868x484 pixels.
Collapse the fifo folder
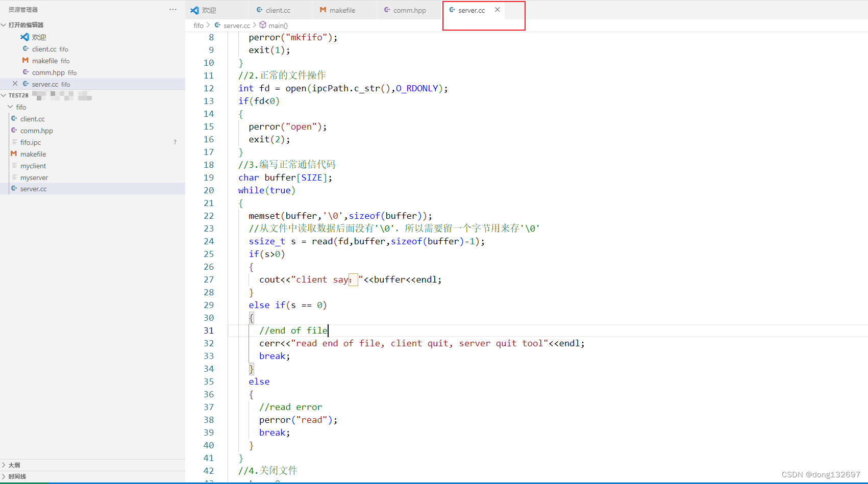(10, 107)
